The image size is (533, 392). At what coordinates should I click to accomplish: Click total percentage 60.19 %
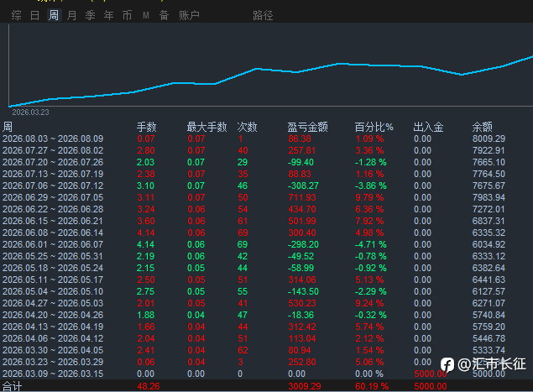pos(372,386)
